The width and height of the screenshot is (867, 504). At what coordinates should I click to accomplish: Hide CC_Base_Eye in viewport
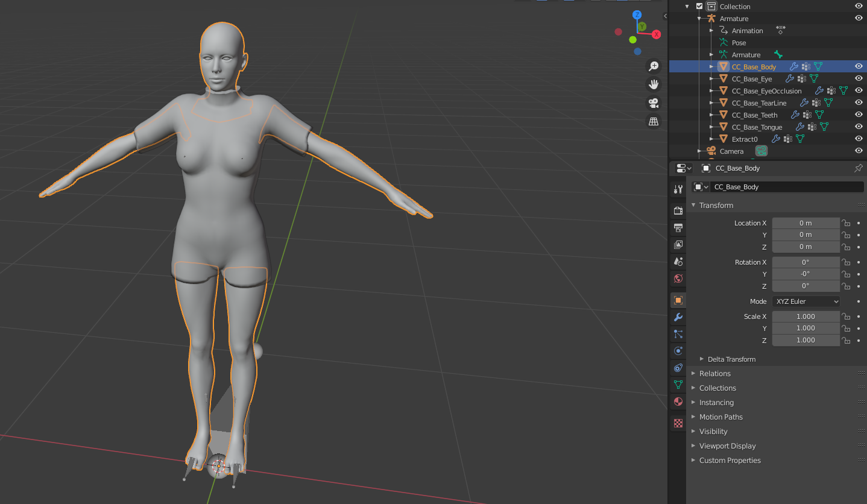click(x=859, y=78)
